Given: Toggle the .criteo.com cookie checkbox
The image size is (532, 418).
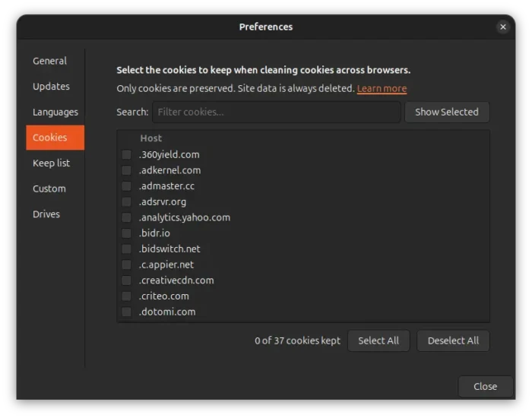Looking at the screenshot, I should tap(126, 296).
